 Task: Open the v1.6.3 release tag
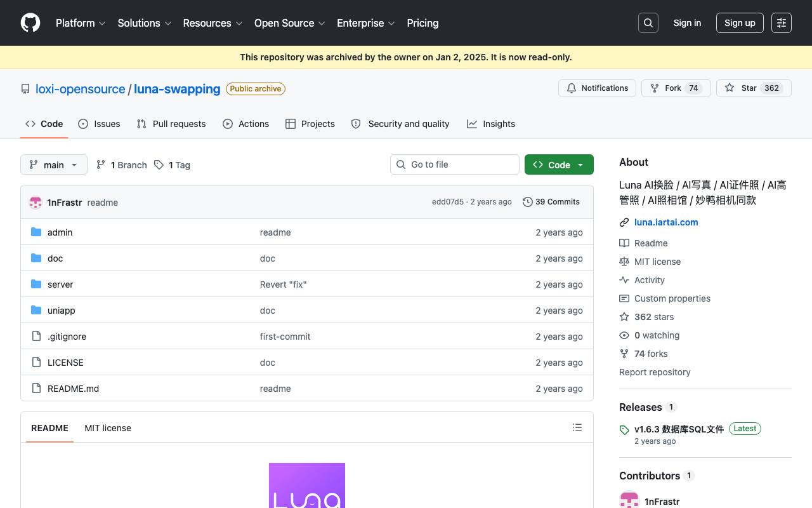[679, 429]
